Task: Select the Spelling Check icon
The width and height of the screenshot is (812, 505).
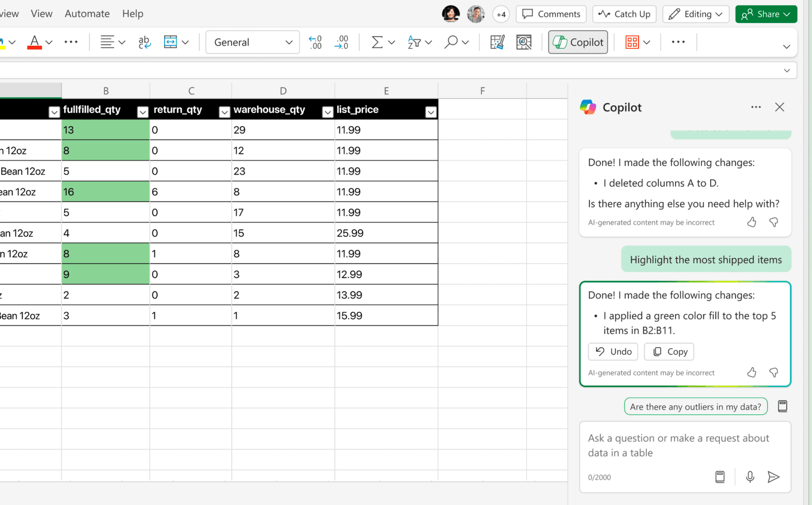Action: tap(144, 41)
